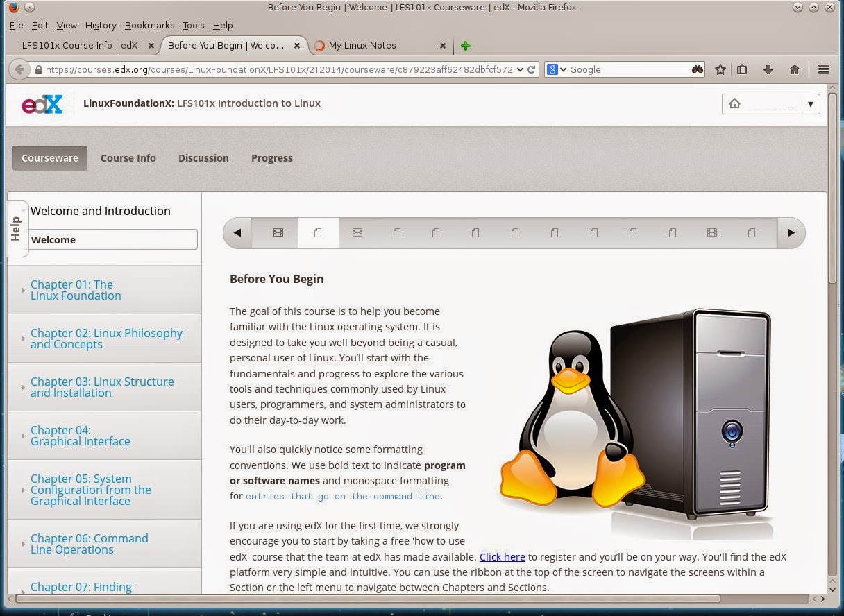
Task: Open the last page unit in the ribbon
Action: click(752, 232)
